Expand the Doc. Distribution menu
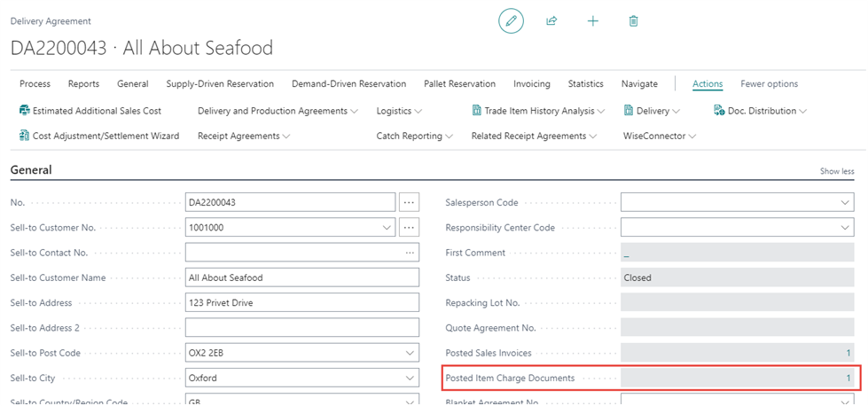868x406 pixels. [x=761, y=111]
